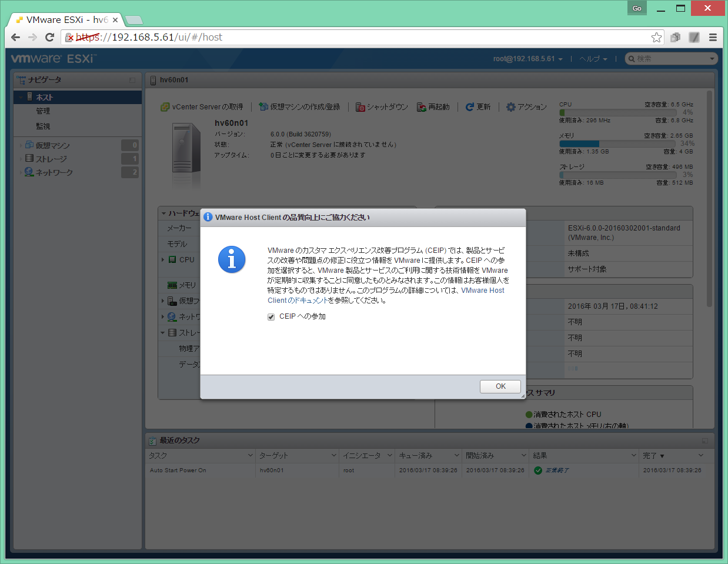Click the reboot host icon
728x564 pixels.
tap(422, 107)
